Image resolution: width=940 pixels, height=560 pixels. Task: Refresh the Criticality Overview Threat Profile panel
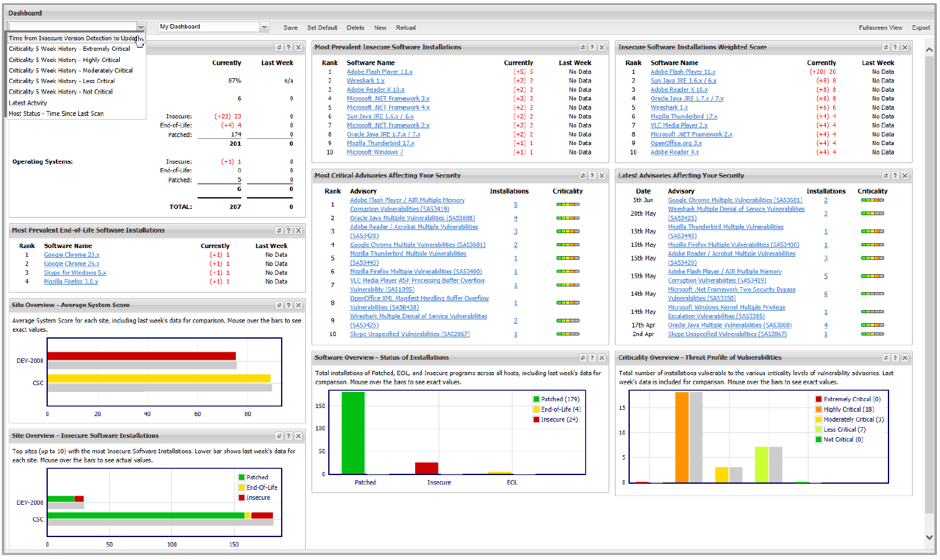click(886, 357)
